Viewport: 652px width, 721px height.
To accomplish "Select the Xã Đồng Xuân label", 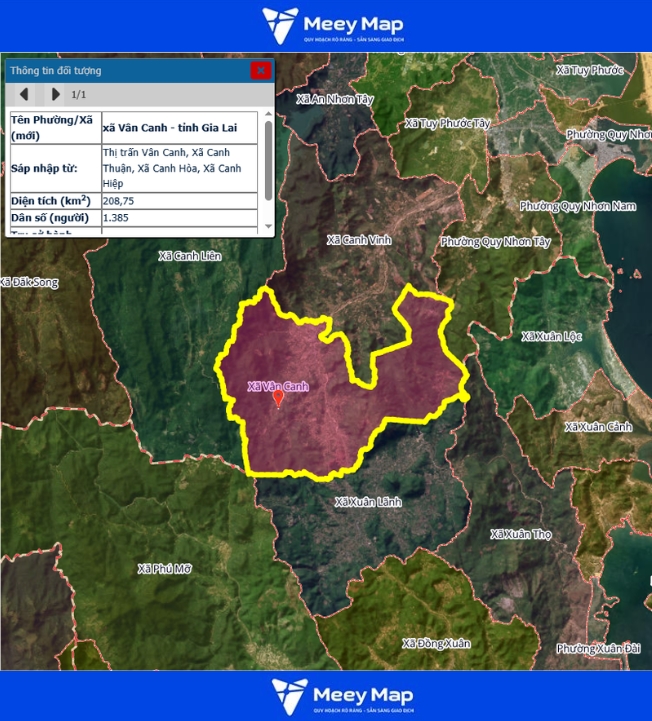I will [436, 643].
